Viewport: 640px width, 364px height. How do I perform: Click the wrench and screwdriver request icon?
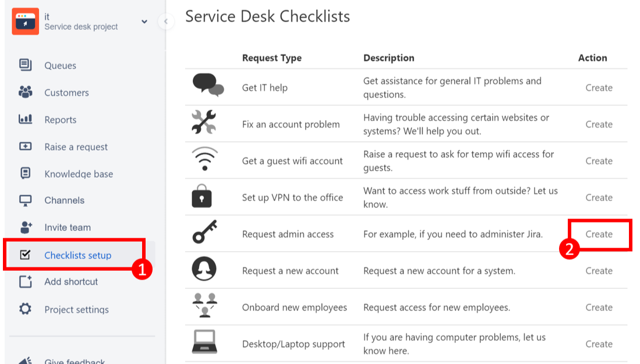click(x=204, y=123)
